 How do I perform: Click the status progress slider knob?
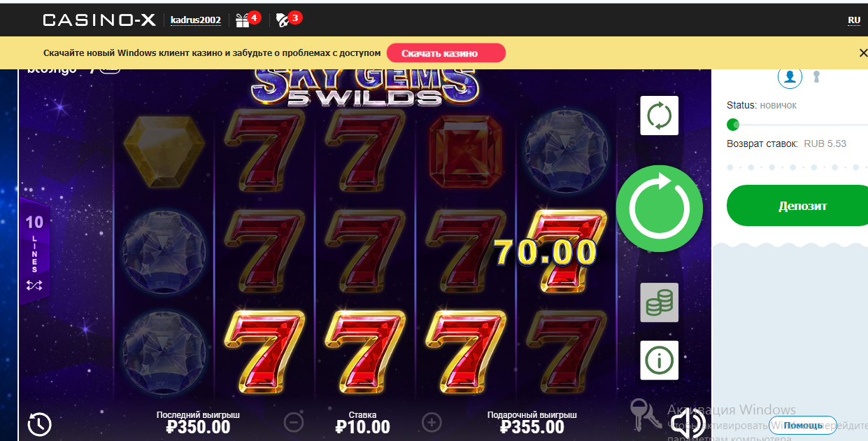[x=733, y=125]
